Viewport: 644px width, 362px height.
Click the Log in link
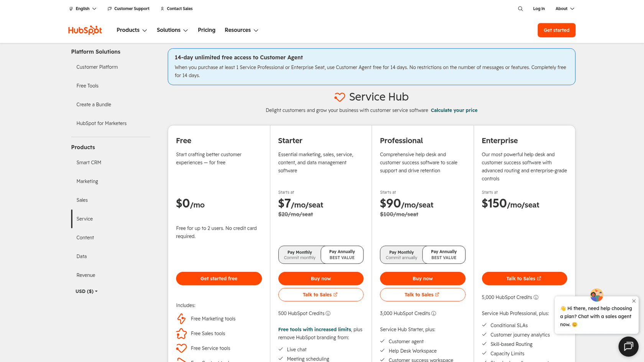click(x=539, y=8)
